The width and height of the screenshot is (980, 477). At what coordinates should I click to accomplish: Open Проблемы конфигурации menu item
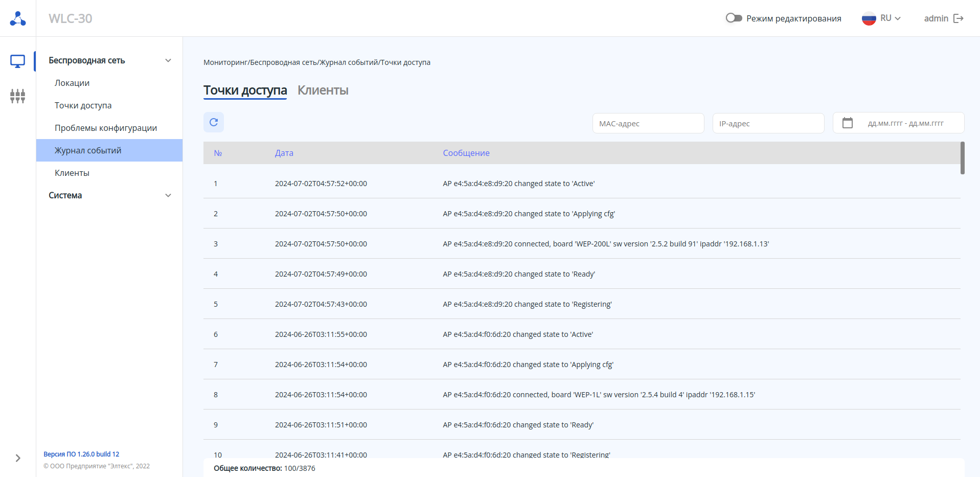106,128
